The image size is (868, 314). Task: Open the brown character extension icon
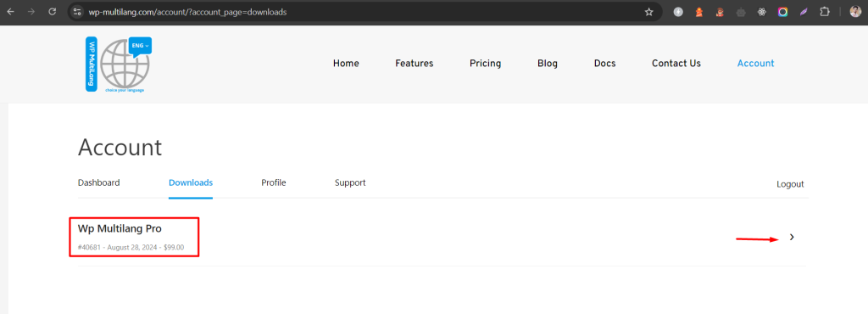[720, 12]
